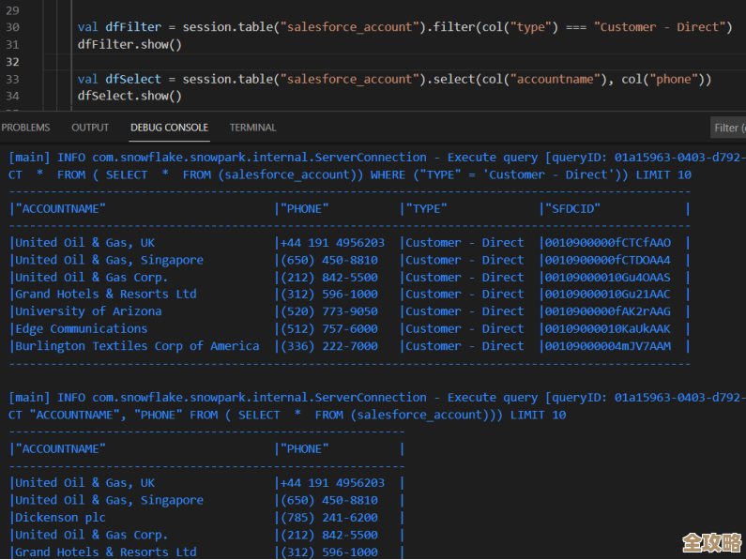The height and width of the screenshot is (560, 746).
Task: Place cursor on empty line 32
Action: (282, 62)
